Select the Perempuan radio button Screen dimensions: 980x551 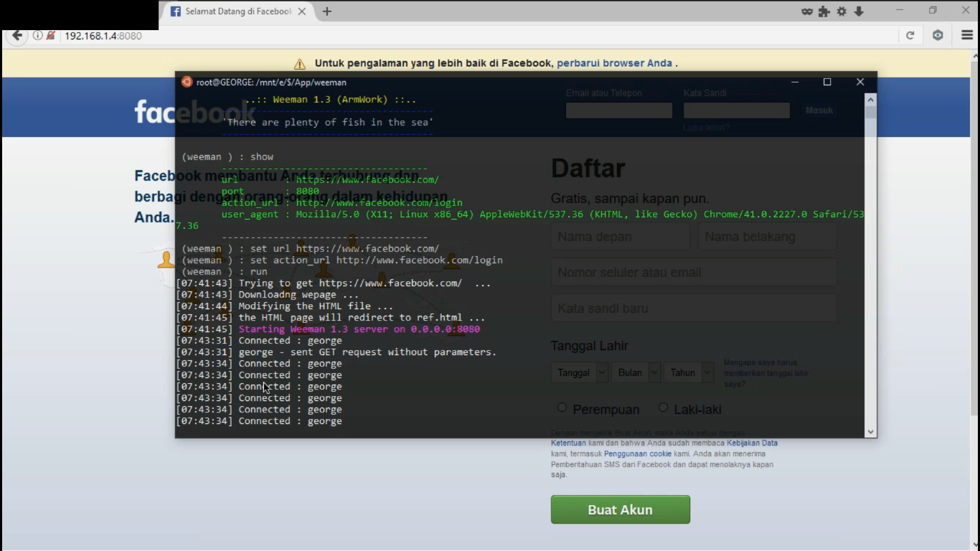click(562, 408)
